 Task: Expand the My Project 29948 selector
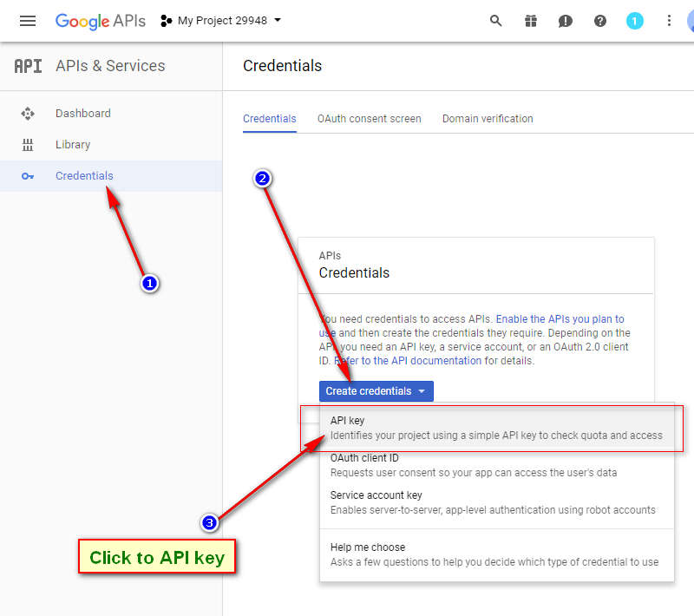tap(222, 21)
